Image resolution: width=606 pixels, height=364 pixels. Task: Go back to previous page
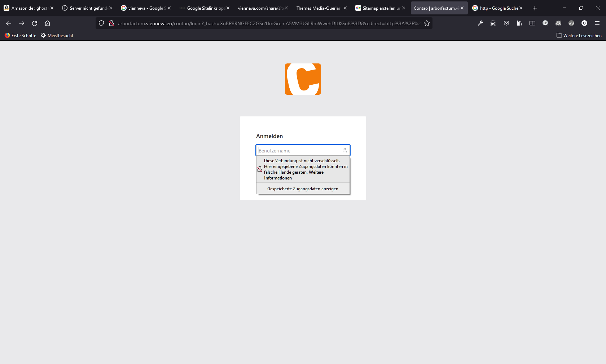(x=9, y=23)
